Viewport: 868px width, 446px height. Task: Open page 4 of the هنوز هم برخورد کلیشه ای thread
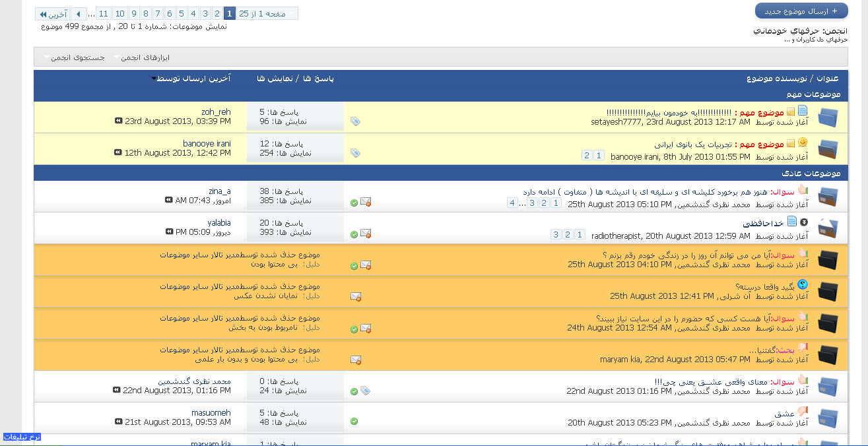click(x=512, y=203)
